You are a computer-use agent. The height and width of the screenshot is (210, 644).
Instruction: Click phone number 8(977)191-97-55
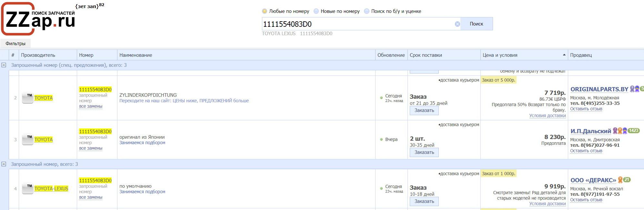600,195
